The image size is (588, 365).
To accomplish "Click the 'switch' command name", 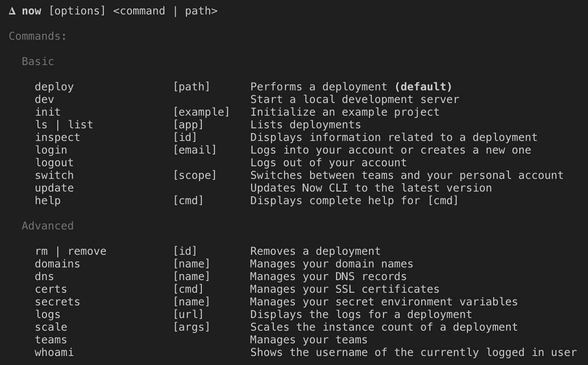I will (54, 175).
